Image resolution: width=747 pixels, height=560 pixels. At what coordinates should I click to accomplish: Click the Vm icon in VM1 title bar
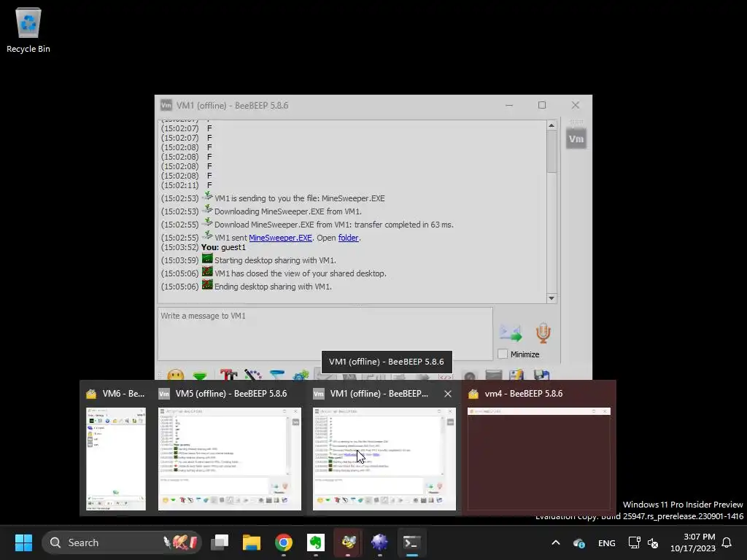(x=166, y=105)
